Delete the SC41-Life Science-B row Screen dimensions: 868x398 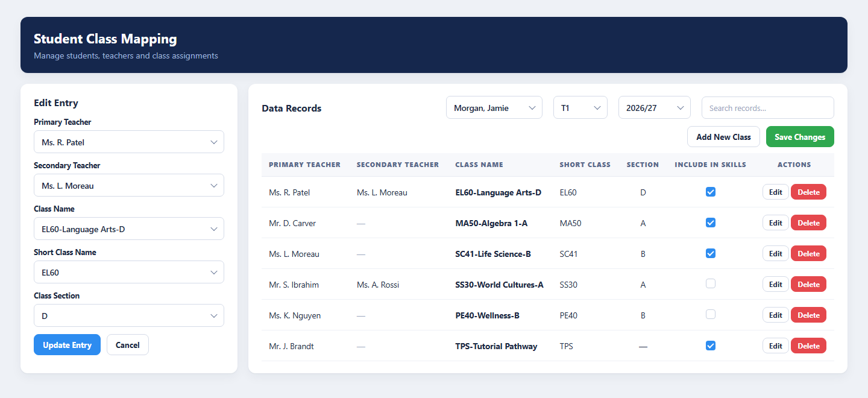808,254
